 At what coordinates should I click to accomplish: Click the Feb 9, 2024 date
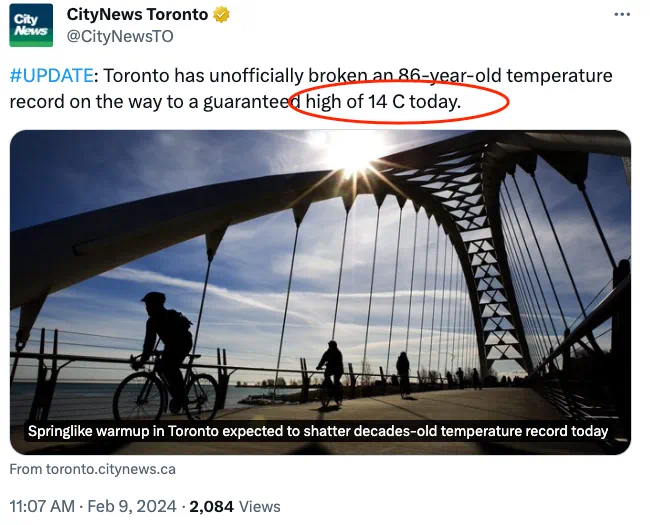pyautogui.click(x=133, y=507)
